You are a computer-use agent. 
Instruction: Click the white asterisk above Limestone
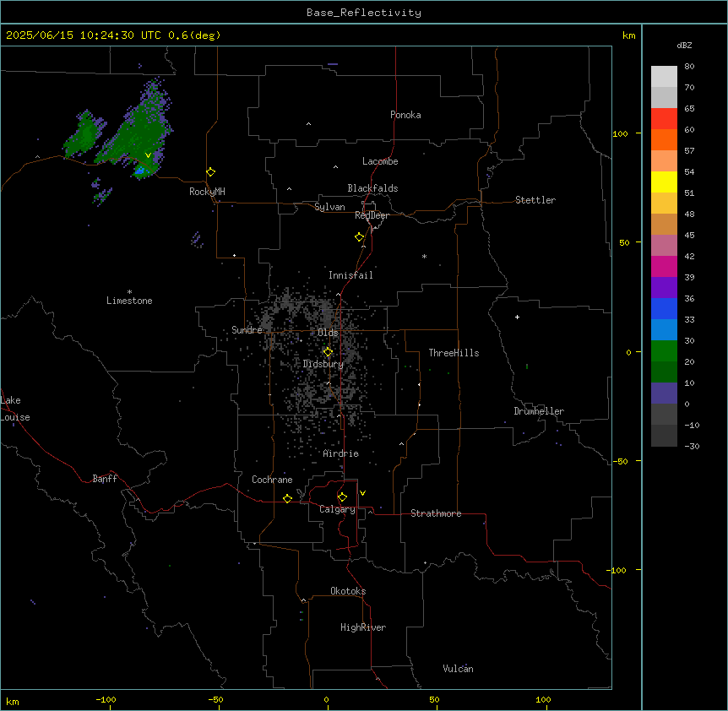(129, 292)
